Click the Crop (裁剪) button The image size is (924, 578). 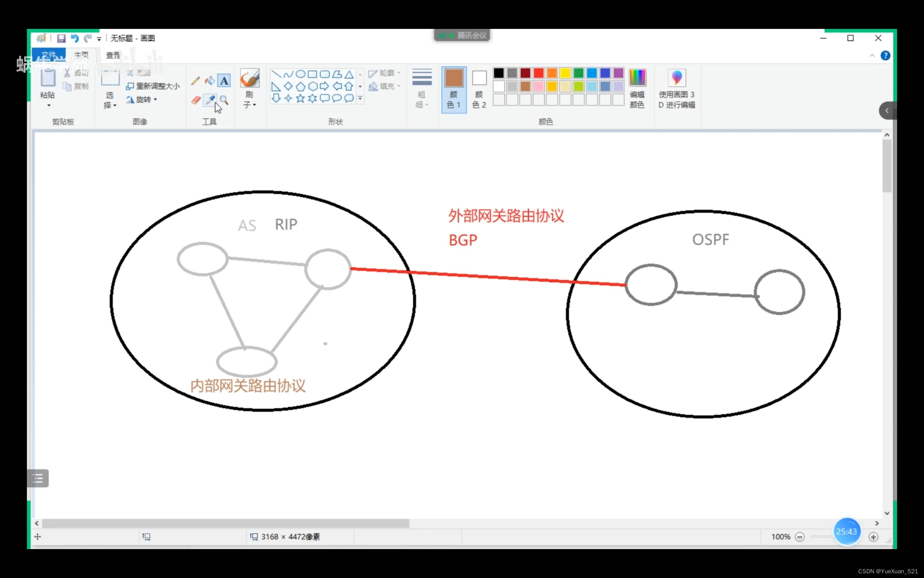(x=139, y=73)
